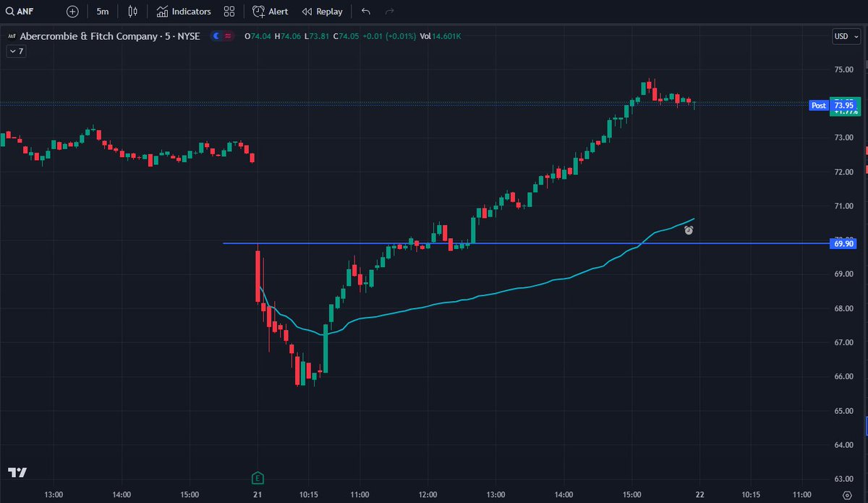Click the 73.95 post-market price tag
This screenshot has width=868, height=503.
click(x=844, y=105)
